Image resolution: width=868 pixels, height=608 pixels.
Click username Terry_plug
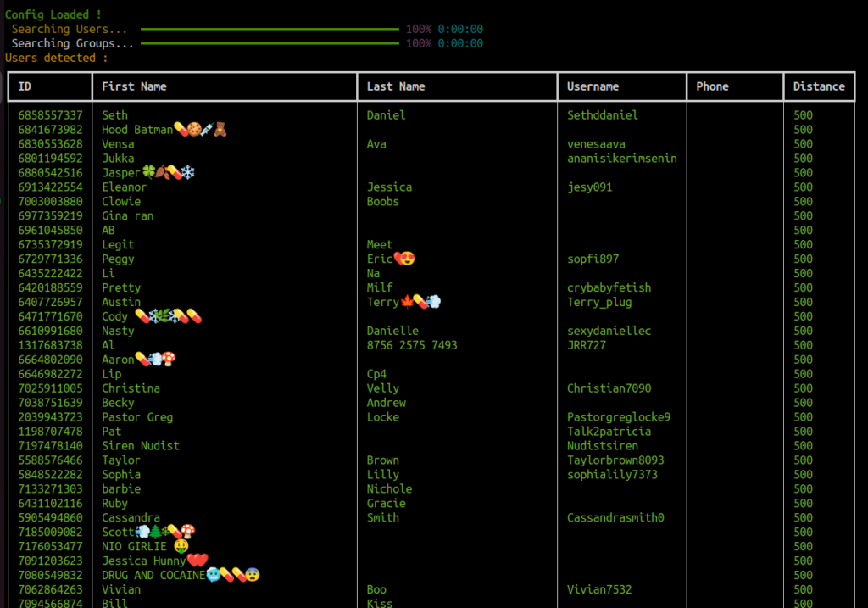coord(599,303)
